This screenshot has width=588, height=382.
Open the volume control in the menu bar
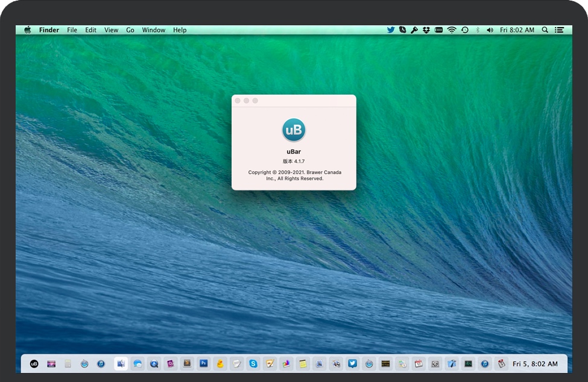490,30
